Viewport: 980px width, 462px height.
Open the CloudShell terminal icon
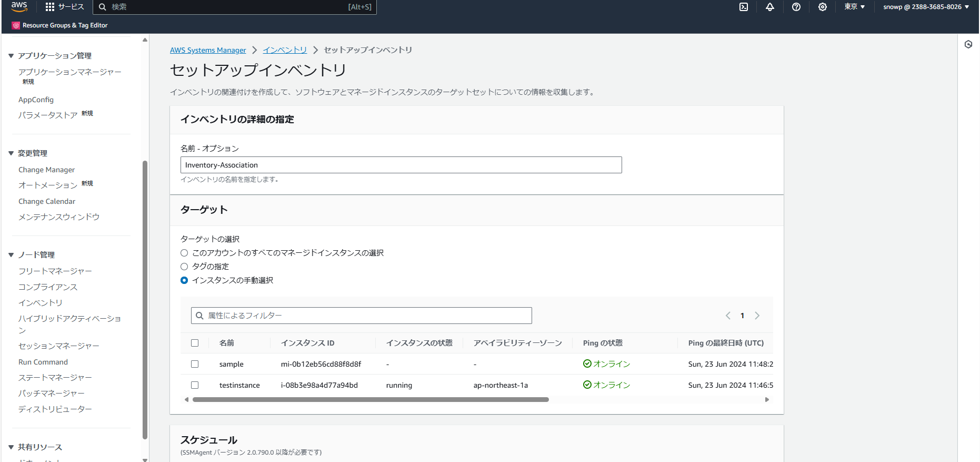[744, 7]
